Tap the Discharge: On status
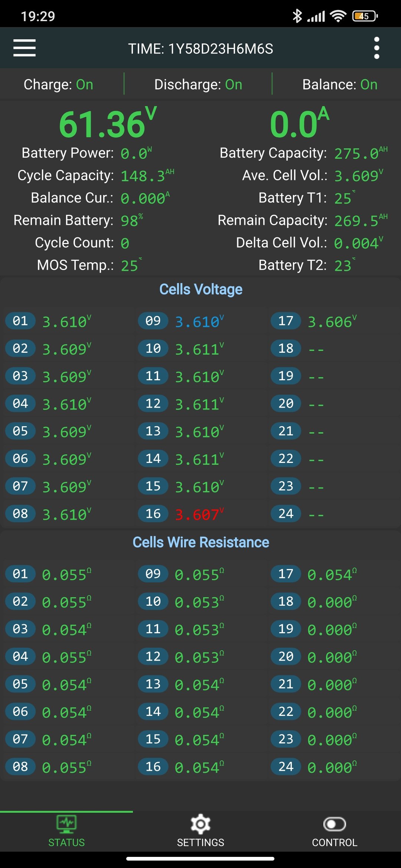This screenshot has height=868, width=401. 198,85
